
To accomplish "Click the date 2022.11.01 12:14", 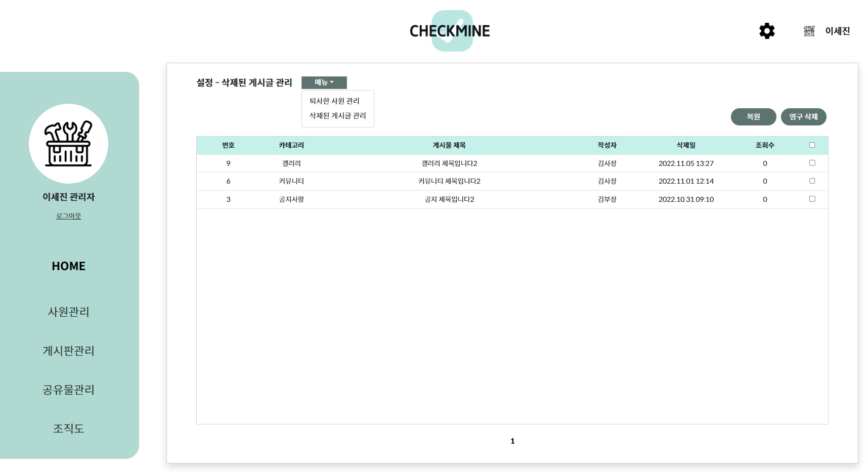I will point(686,181).
